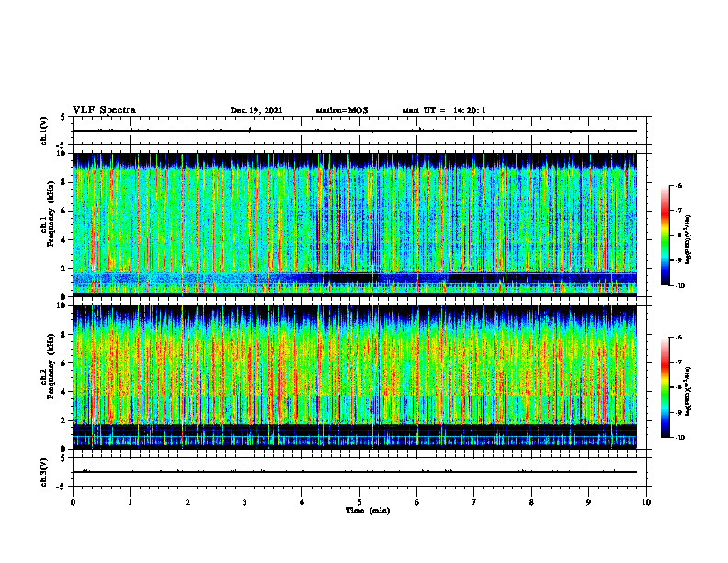Select the ch.2 'Frequency (kHz)' axis label
This screenshot has width=728, height=563.
coord(51,368)
